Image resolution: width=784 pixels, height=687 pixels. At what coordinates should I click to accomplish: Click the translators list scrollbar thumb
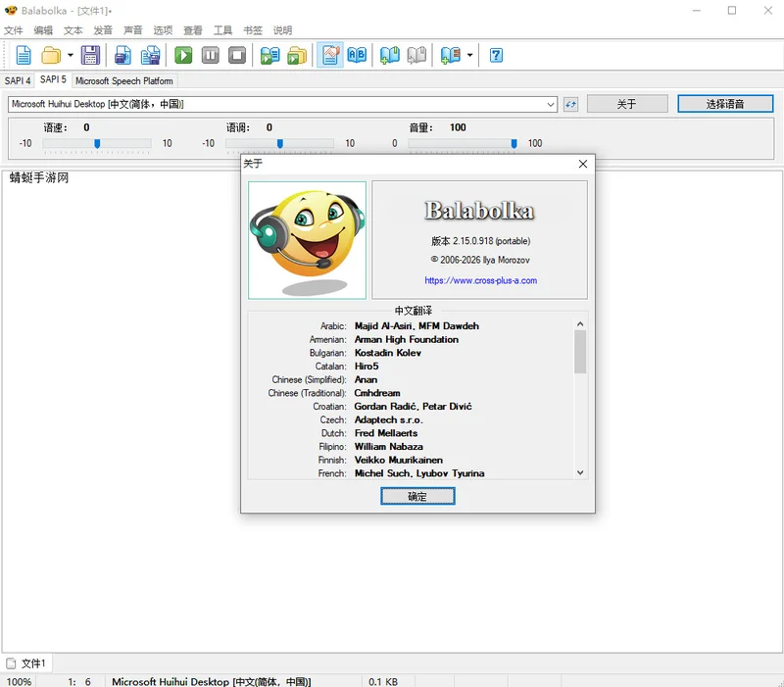[580, 352]
